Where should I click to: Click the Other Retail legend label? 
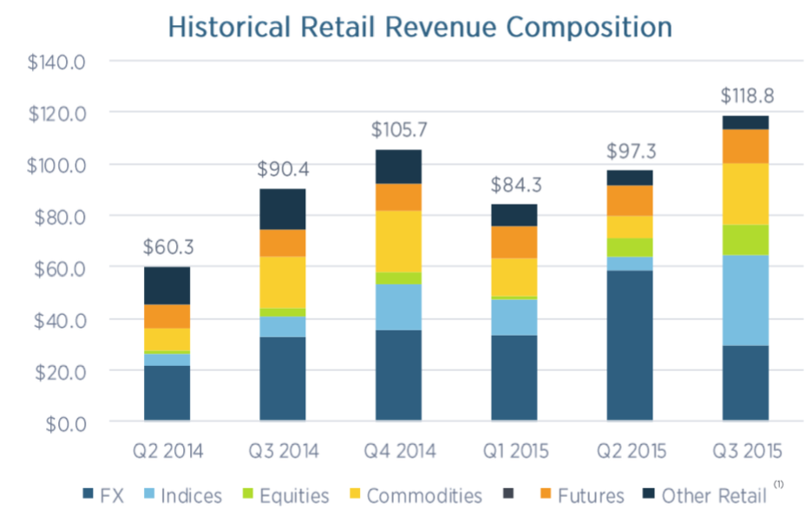click(x=714, y=496)
